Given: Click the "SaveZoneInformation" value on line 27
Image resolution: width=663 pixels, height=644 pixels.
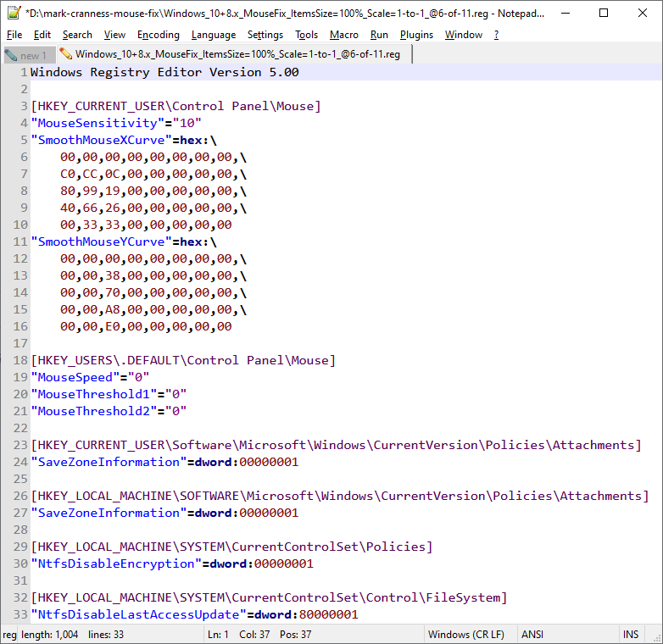Looking at the screenshot, I should coord(164,513).
